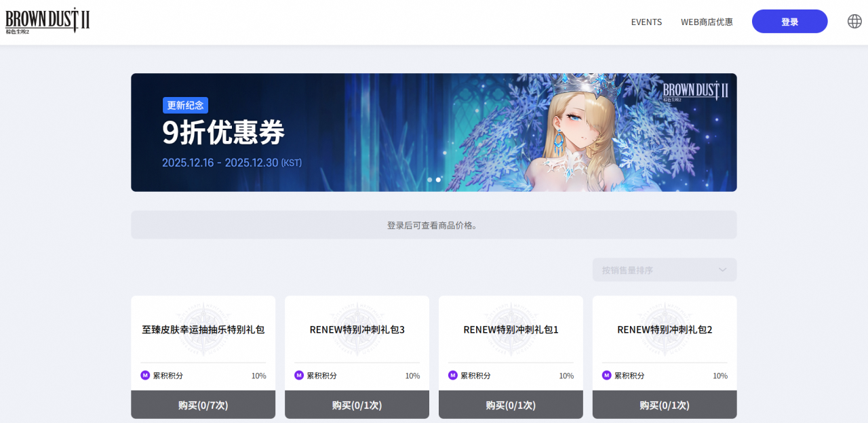Select the second banner carousel dot
The height and width of the screenshot is (423, 868).
tap(438, 180)
